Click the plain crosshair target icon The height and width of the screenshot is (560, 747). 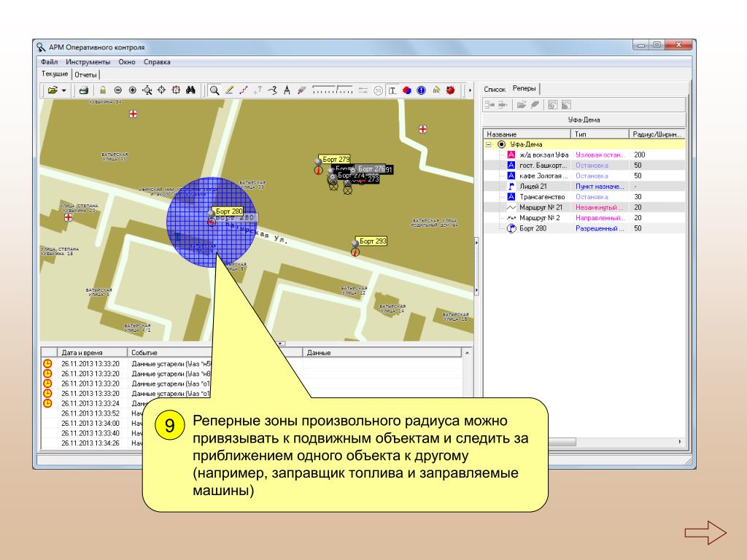pos(161,90)
